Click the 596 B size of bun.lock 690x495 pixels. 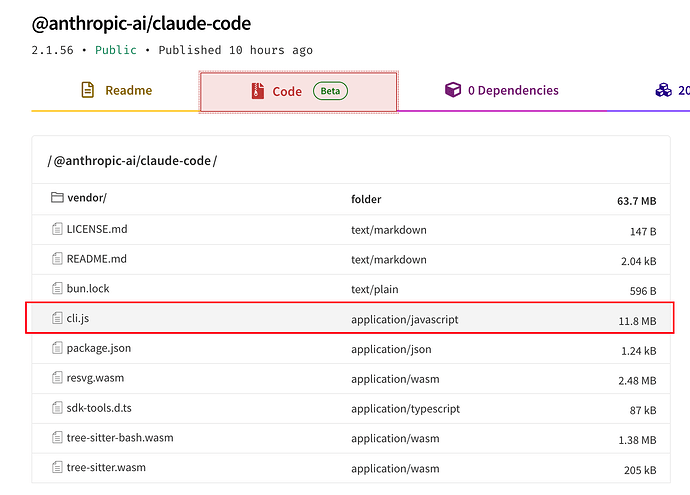click(x=643, y=291)
